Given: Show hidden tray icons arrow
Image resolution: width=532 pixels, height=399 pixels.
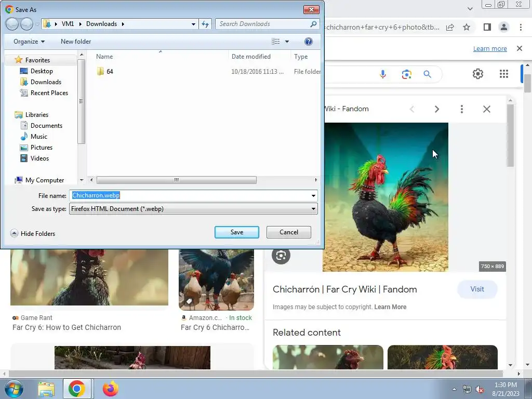Looking at the screenshot, I should 454,390.
